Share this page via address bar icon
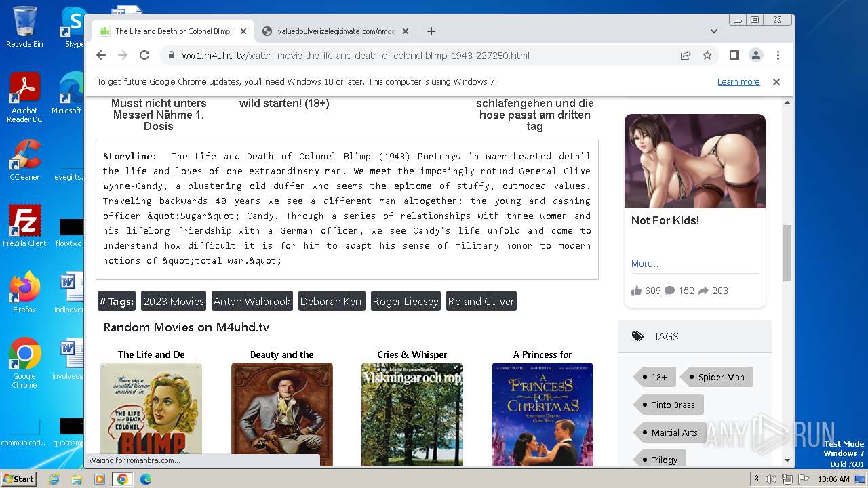868x488 pixels. pyautogui.click(x=686, y=55)
